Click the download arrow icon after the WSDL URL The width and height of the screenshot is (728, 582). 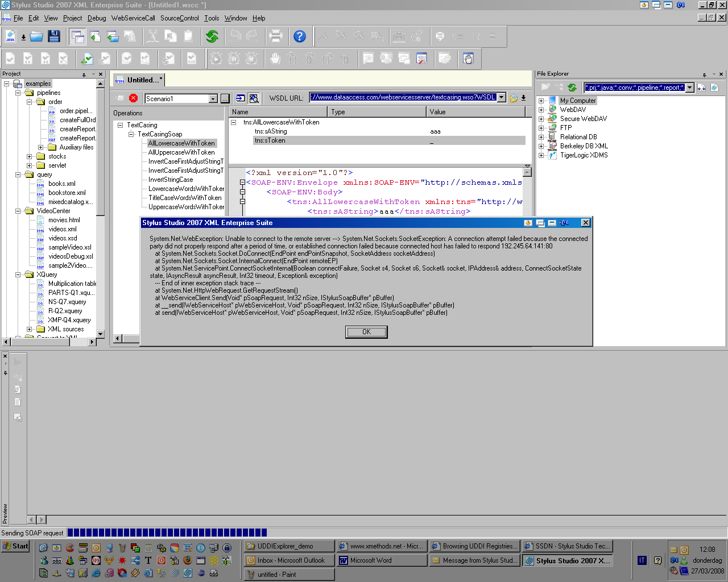[x=523, y=98]
